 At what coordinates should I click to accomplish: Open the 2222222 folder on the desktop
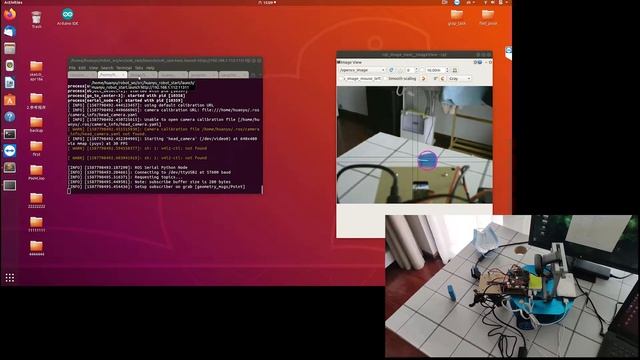(x=36, y=201)
